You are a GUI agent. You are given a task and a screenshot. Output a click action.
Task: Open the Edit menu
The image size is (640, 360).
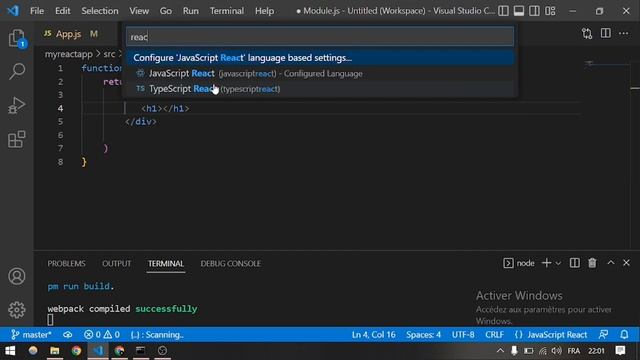point(62,11)
